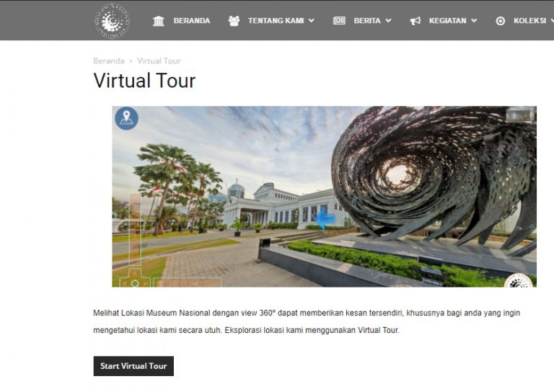Click the newspaper icon beside Berita
This screenshot has height=392, width=554.
(x=339, y=21)
